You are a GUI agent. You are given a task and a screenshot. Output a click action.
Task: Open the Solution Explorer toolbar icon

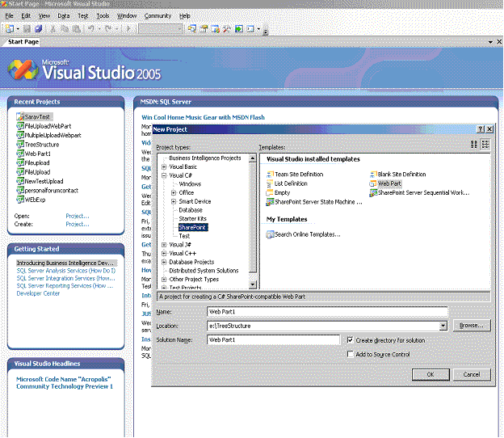click(x=192, y=29)
